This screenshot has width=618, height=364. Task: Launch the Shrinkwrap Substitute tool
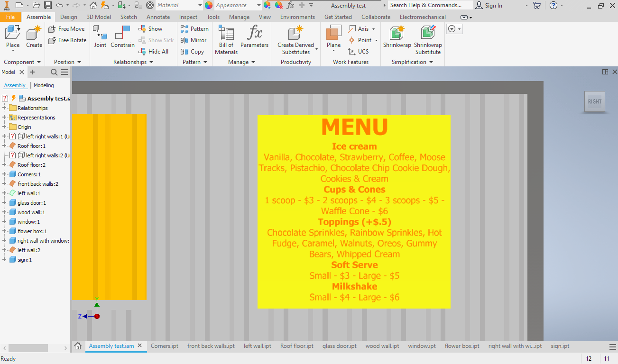428,40
